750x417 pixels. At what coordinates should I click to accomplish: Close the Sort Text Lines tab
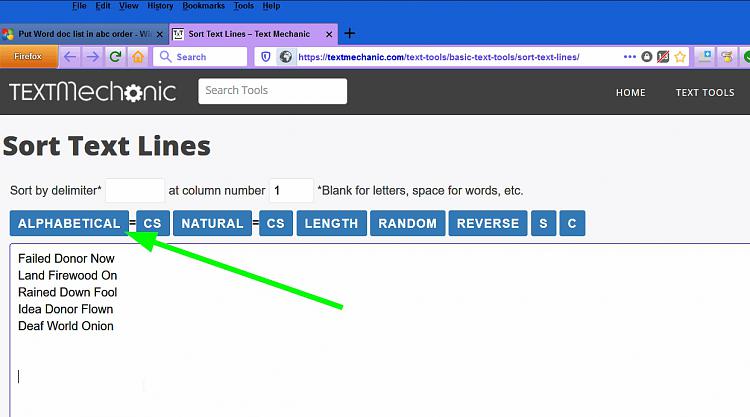[x=329, y=34]
